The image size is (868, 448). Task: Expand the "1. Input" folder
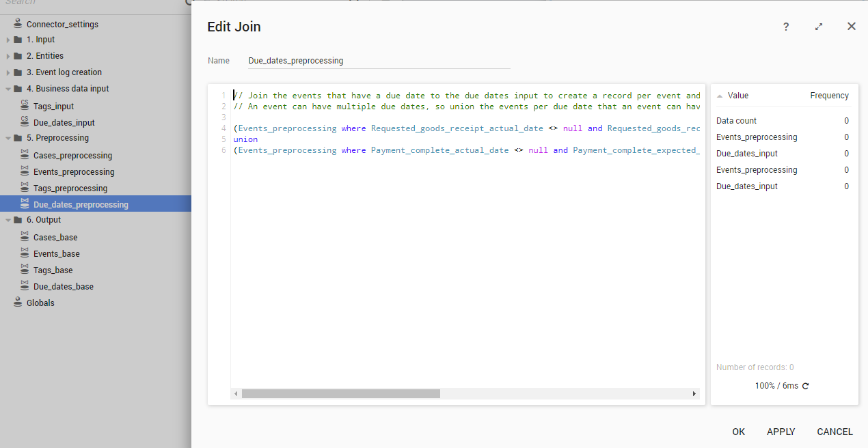(8, 39)
